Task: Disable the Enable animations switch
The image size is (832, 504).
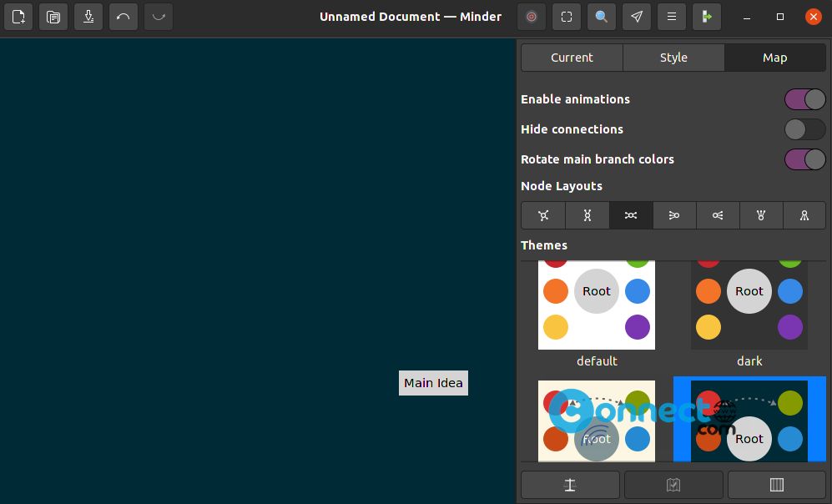Action: (804, 99)
